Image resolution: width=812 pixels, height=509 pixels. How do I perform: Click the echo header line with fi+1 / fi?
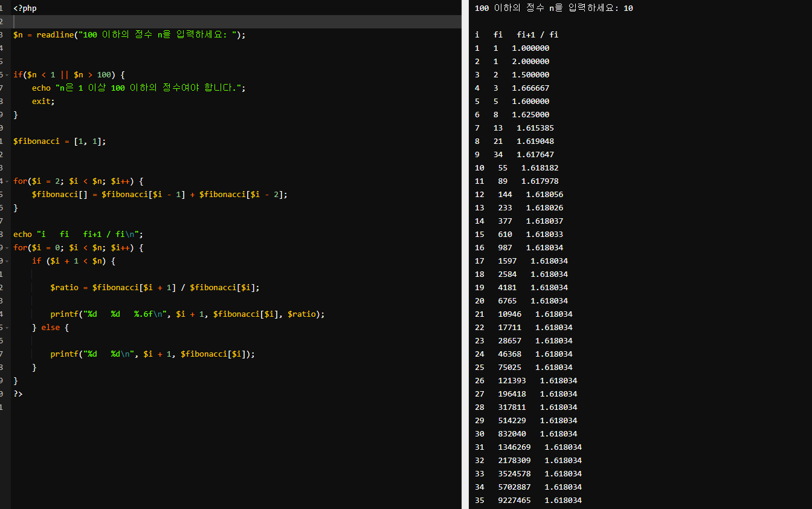(x=78, y=235)
